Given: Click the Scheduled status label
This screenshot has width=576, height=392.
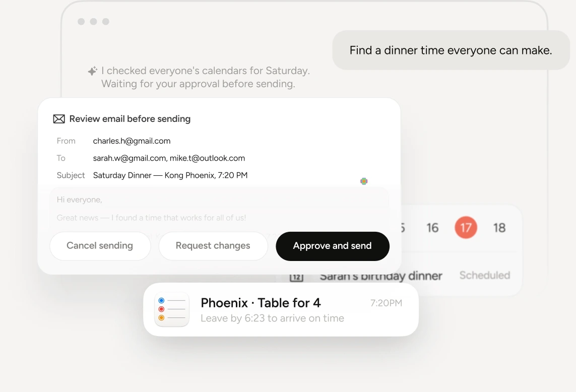Looking at the screenshot, I should pyautogui.click(x=484, y=276).
